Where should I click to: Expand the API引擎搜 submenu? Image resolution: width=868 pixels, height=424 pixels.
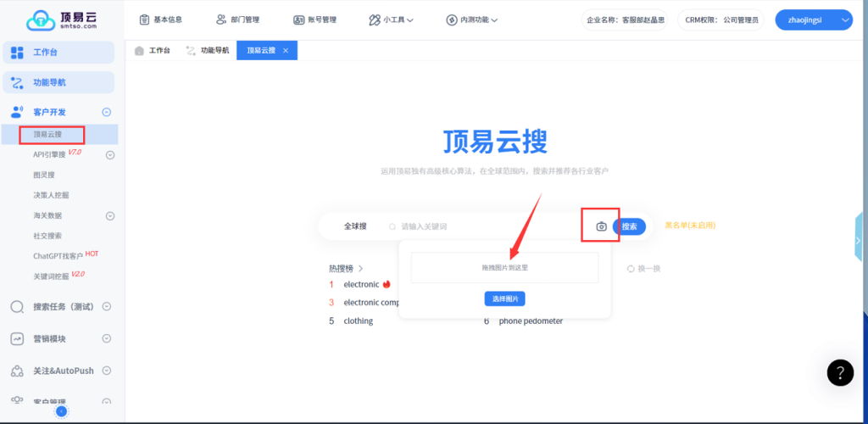pyautogui.click(x=109, y=154)
